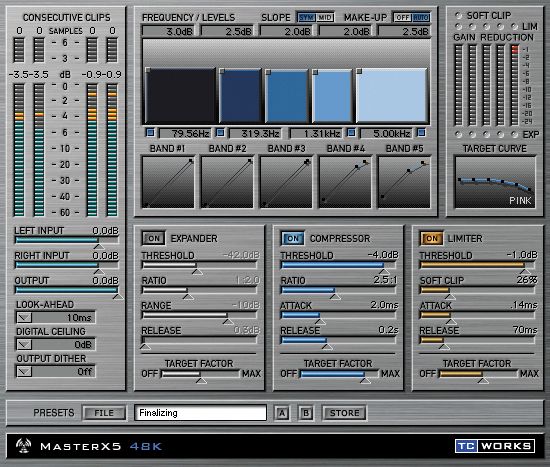Click the Band 1 3.0dB level field
The height and width of the screenshot is (467, 550).
click(169, 31)
